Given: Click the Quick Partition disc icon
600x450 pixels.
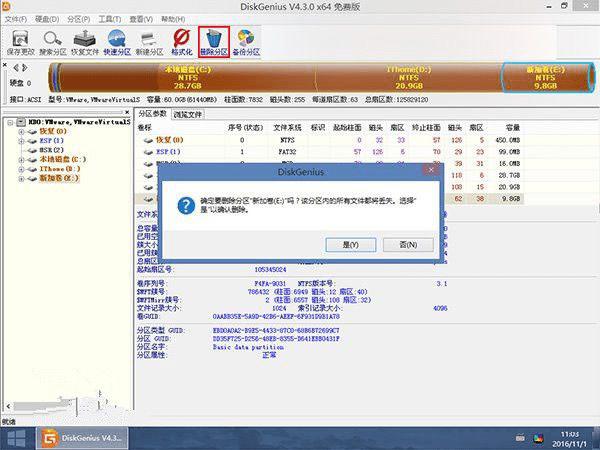Looking at the screenshot, I should (117, 42).
